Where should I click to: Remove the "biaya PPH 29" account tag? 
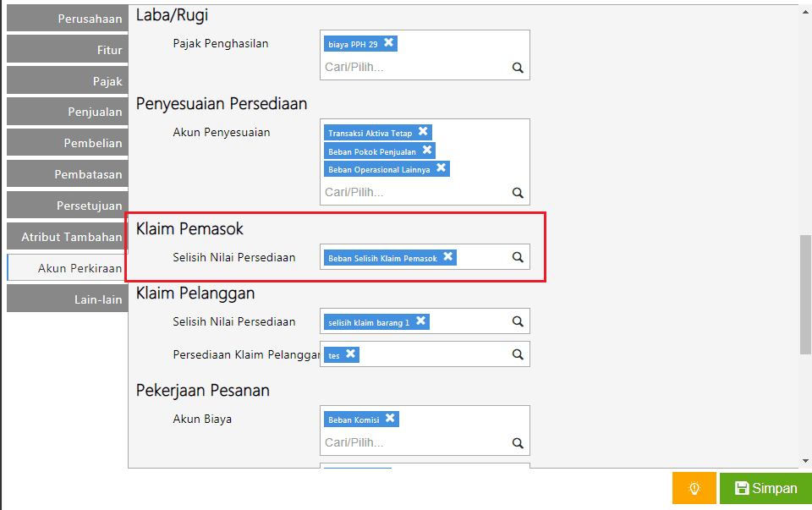point(388,42)
